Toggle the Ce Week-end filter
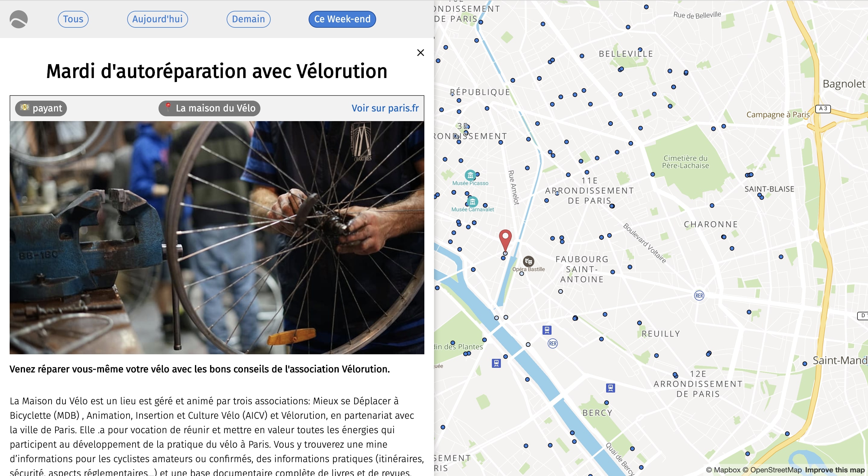 point(342,19)
